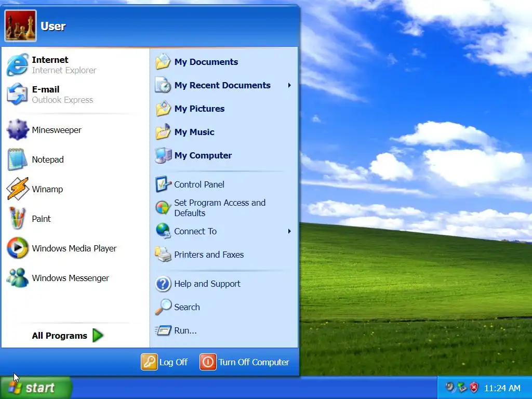Select Notepad in the Start menu
The width and height of the screenshot is (532, 399).
click(x=75, y=159)
